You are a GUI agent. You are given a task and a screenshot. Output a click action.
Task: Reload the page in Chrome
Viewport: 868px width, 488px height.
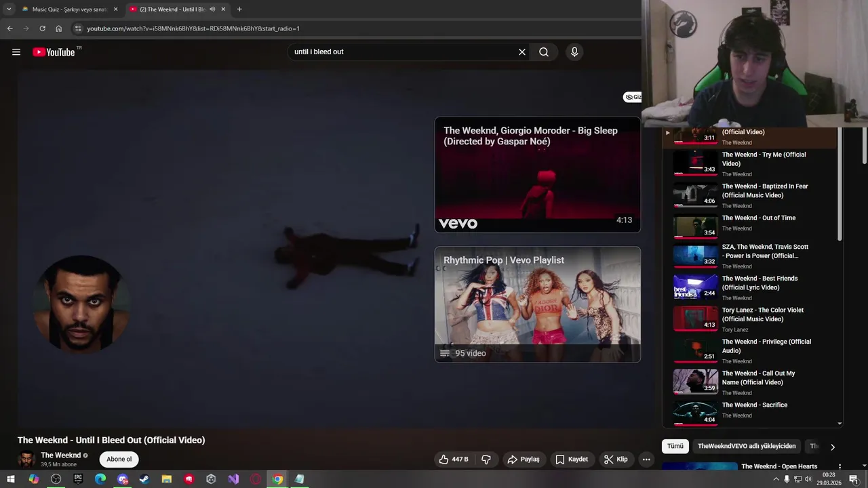point(42,28)
